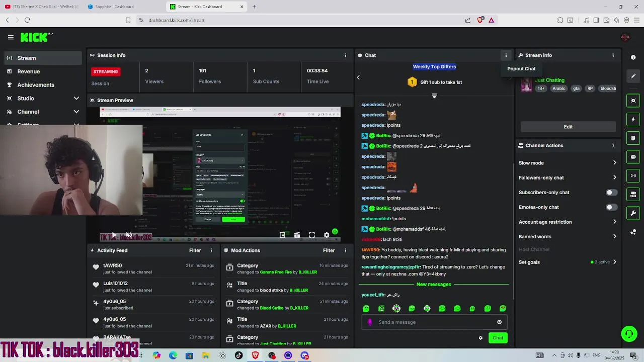Toggle Subscribers-only chat switch
The image size is (644, 362).
tap(611, 193)
